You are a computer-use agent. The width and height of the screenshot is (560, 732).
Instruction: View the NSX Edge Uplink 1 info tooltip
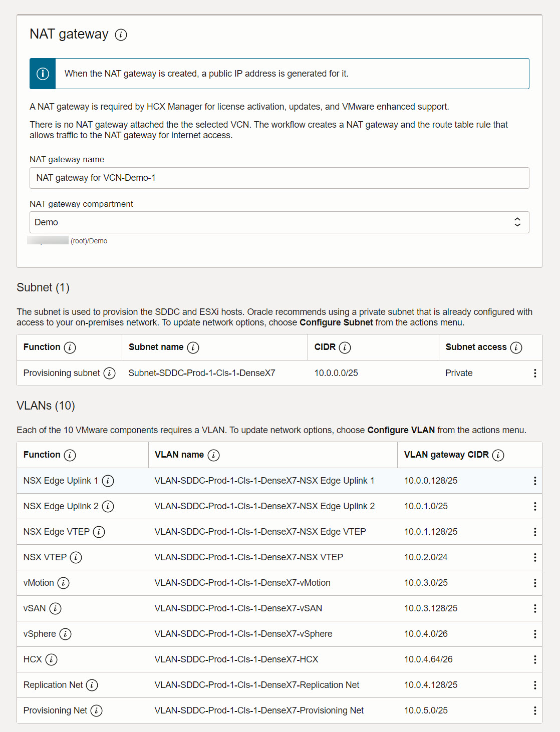[108, 481]
